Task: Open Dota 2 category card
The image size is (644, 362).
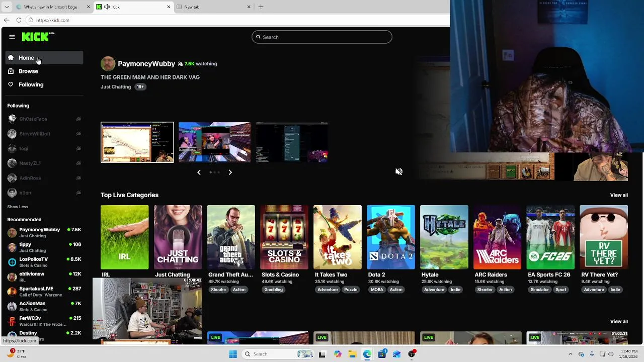Action: (x=391, y=237)
